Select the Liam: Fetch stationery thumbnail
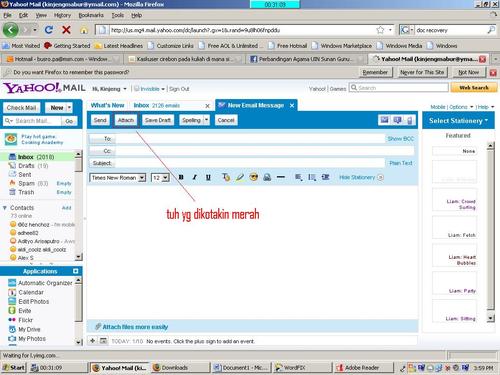 coord(454,227)
